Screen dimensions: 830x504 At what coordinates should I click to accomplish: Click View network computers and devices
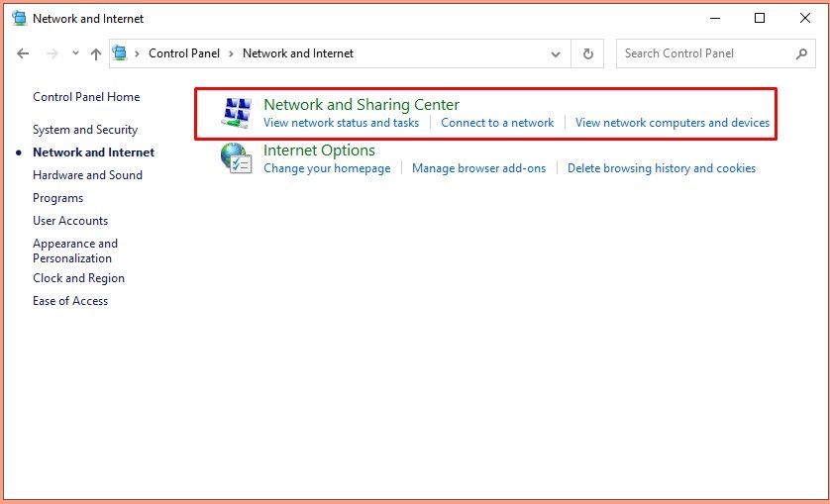point(673,123)
